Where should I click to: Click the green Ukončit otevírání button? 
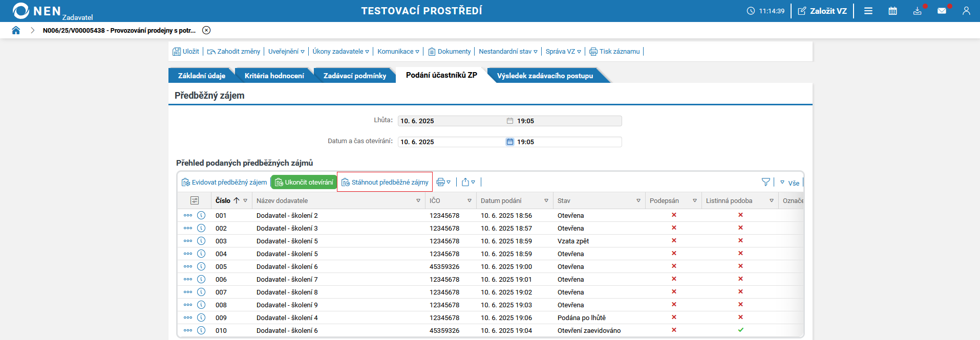point(304,182)
